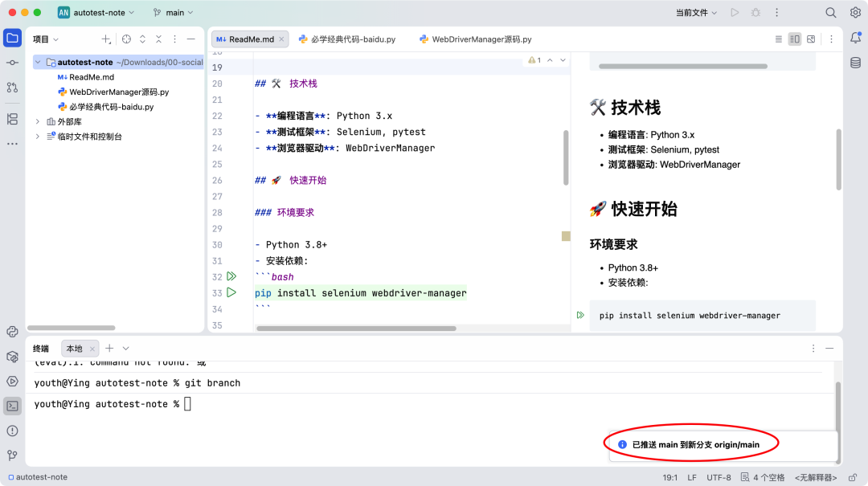Go to next highlighted problem arrow
This screenshot has width=868, height=486.
point(563,59)
